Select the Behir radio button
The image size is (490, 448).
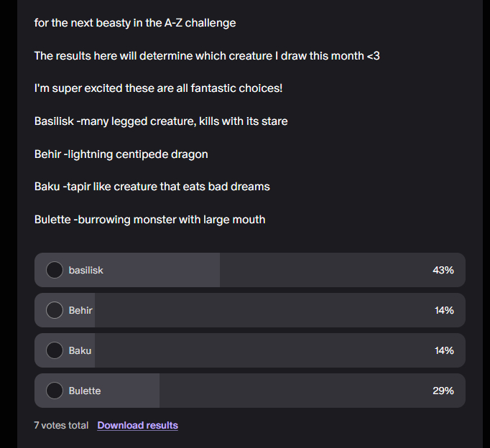(x=55, y=310)
